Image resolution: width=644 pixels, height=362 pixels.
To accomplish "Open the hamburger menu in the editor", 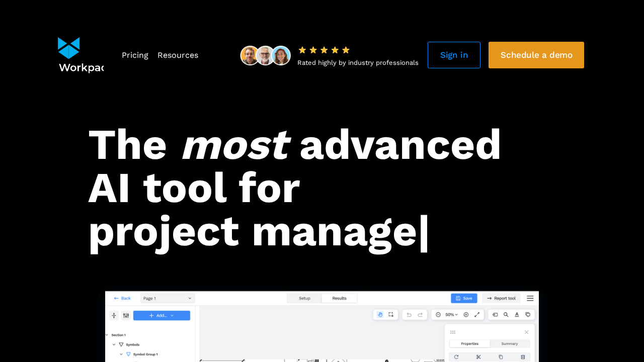I will [x=530, y=298].
